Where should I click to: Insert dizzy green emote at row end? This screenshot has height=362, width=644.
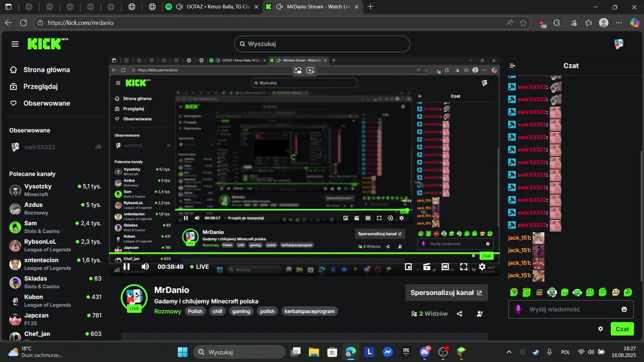[628, 292]
